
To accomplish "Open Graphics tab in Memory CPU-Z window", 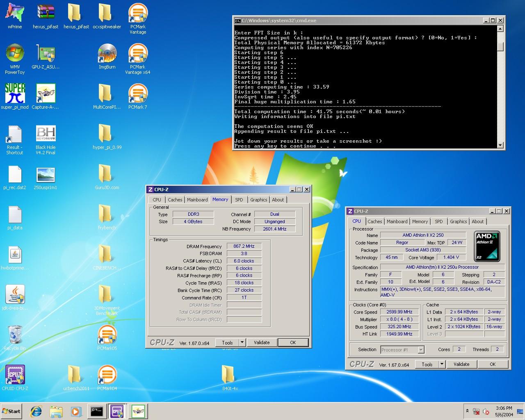I will 259,200.
